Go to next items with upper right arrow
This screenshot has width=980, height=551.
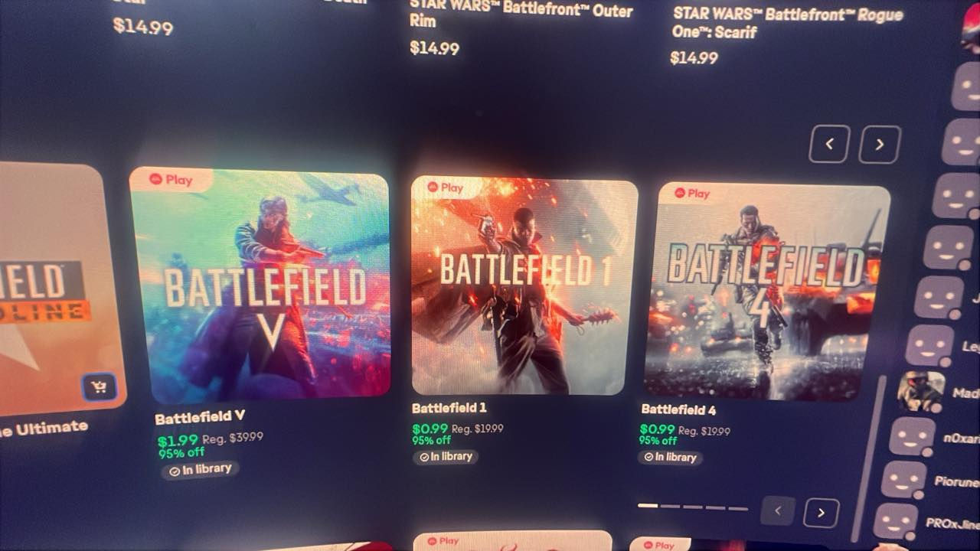[880, 145]
